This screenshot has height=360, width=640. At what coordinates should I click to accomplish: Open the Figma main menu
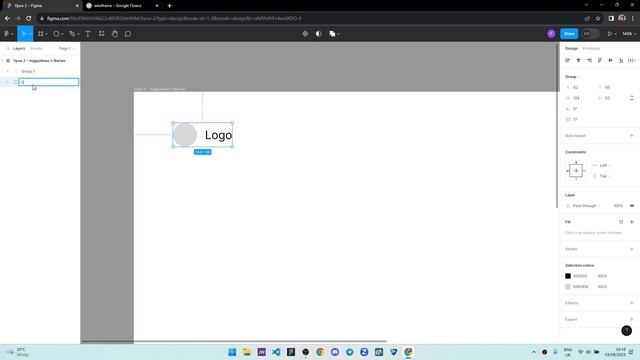[8, 34]
